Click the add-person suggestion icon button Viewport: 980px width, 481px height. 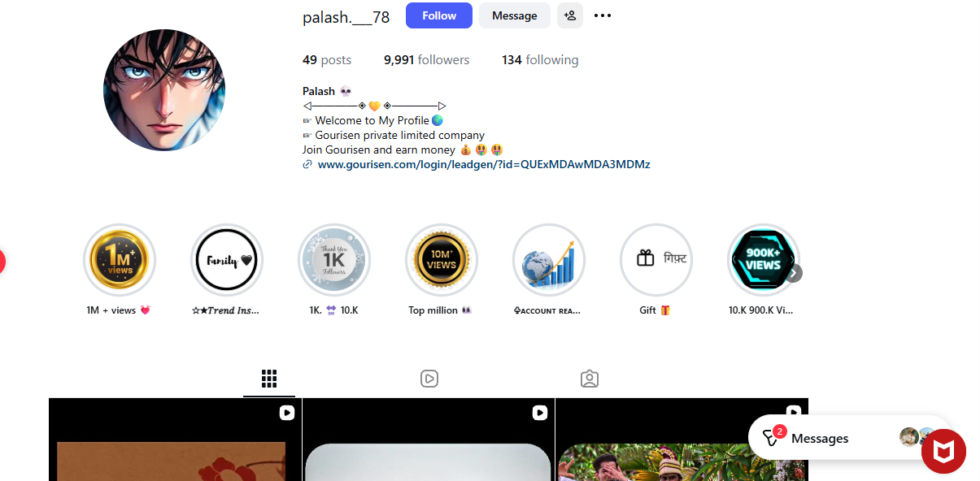click(x=570, y=15)
